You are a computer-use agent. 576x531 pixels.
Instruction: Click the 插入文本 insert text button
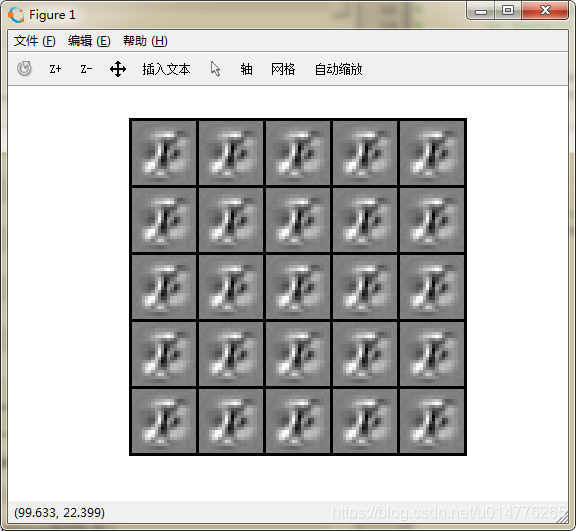(x=166, y=69)
